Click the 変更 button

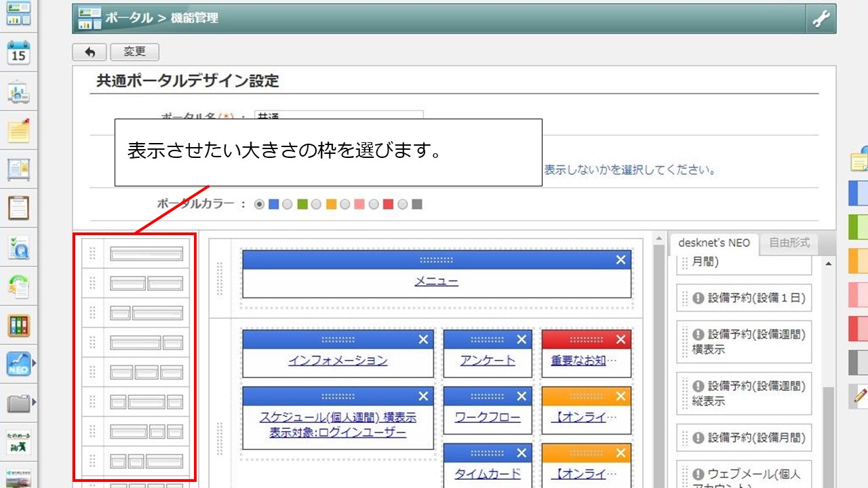pos(134,52)
